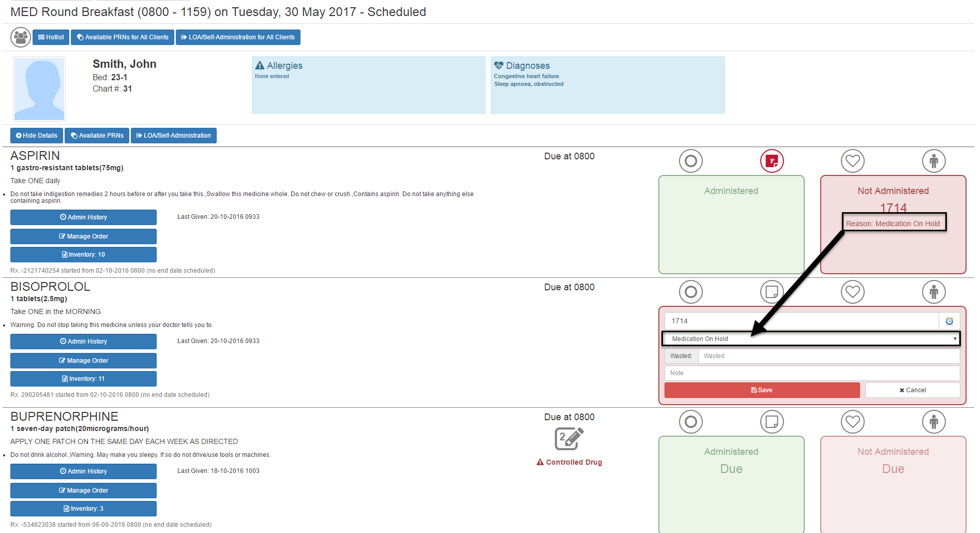Click the all-clients group icon
The width and height of the screenshot is (980, 533).
point(21,37)
